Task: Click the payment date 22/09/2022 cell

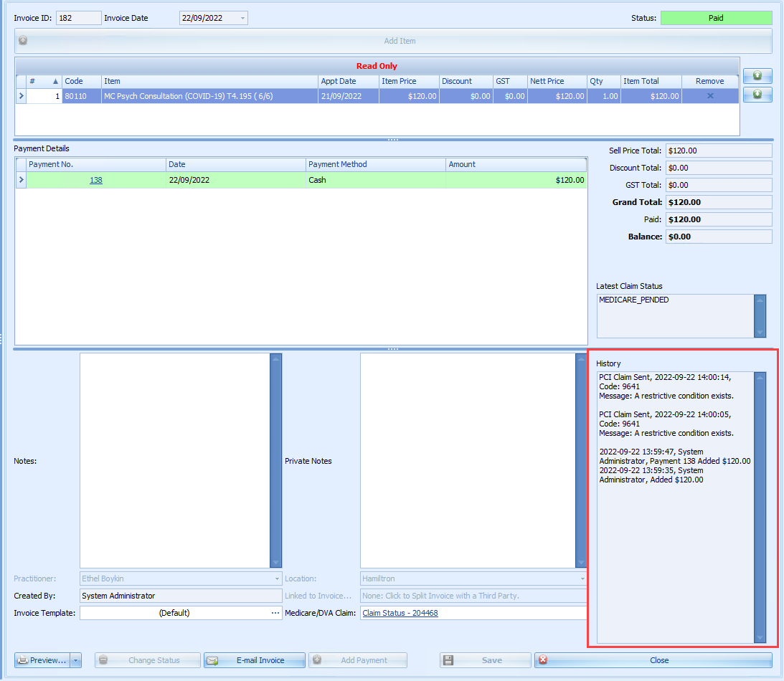Action: pyautogui.click(x=235, y=180)
